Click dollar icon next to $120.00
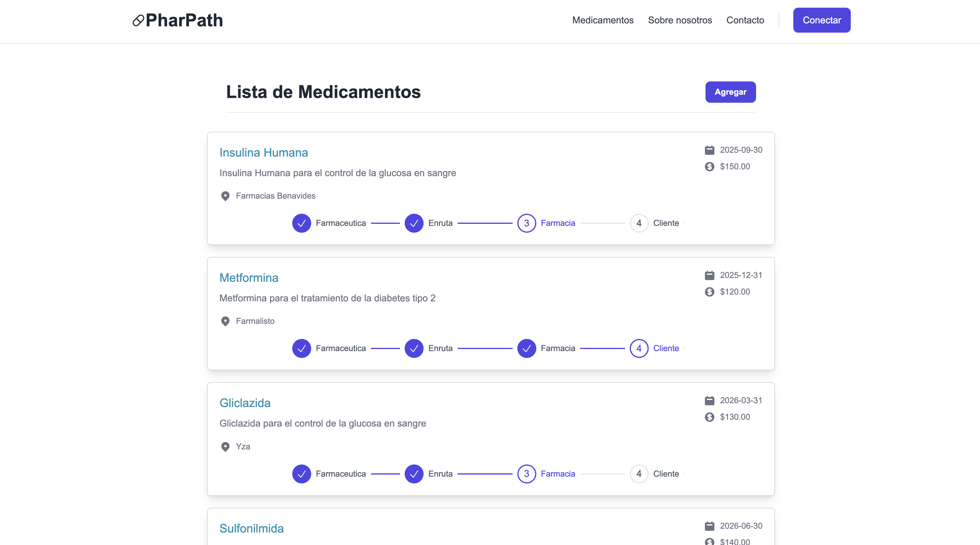The height and width of the screenshot is (545, 980). pyautogui.click(x=710, y=292)
